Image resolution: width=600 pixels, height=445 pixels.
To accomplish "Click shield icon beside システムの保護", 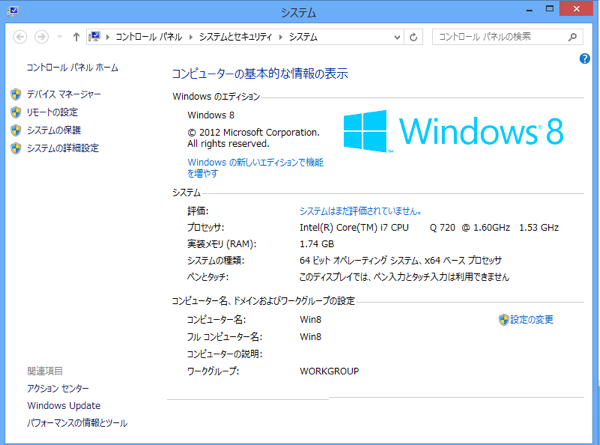I will click(16, 130).
